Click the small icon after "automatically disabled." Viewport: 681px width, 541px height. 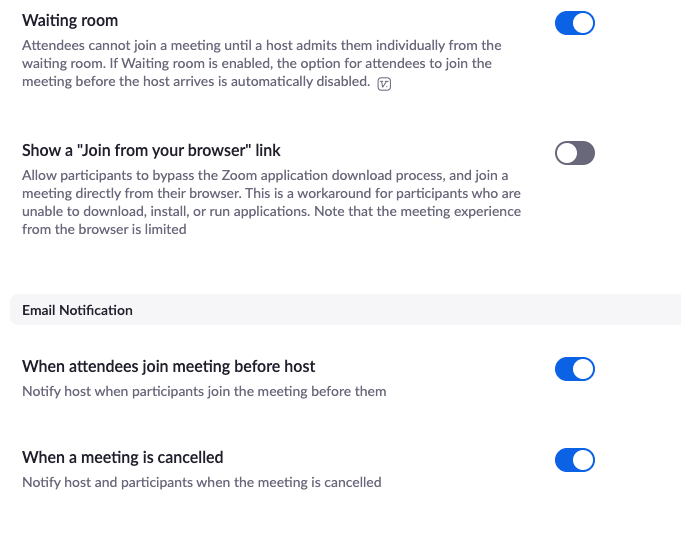tap(384, 83)
